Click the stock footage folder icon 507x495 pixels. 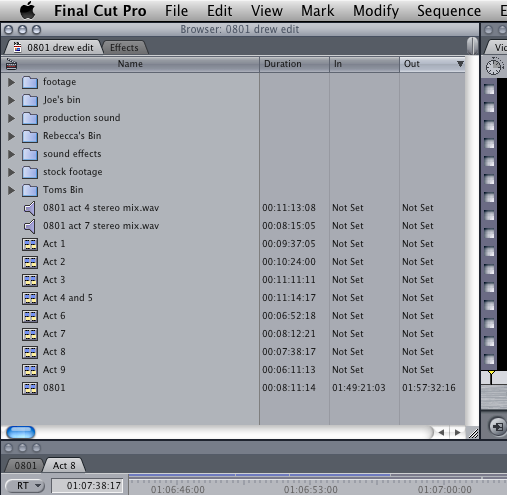30,172
